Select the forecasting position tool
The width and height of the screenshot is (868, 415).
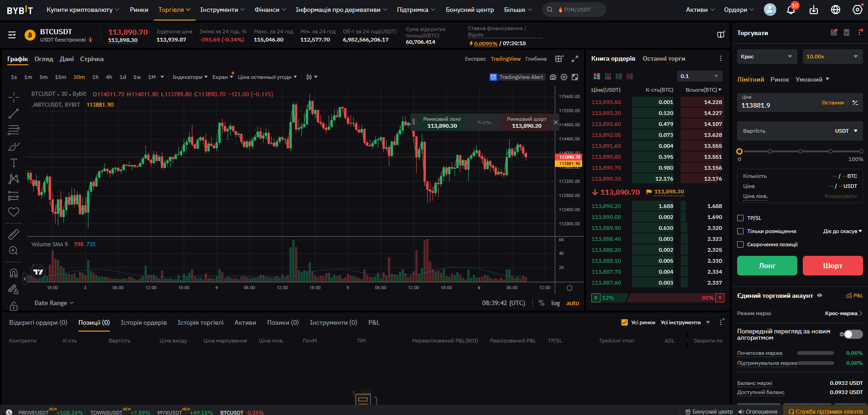click(x=14, y=196)
